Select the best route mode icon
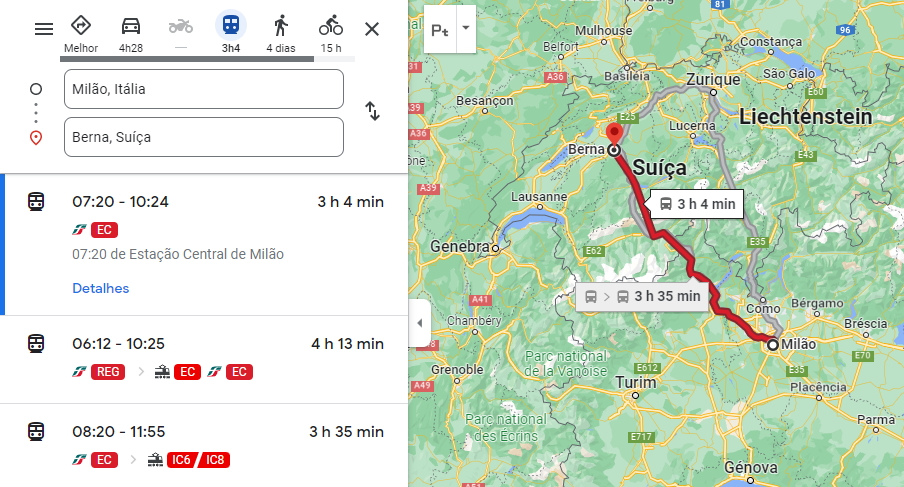Screen dimensions: 904x487 (81, 25)
